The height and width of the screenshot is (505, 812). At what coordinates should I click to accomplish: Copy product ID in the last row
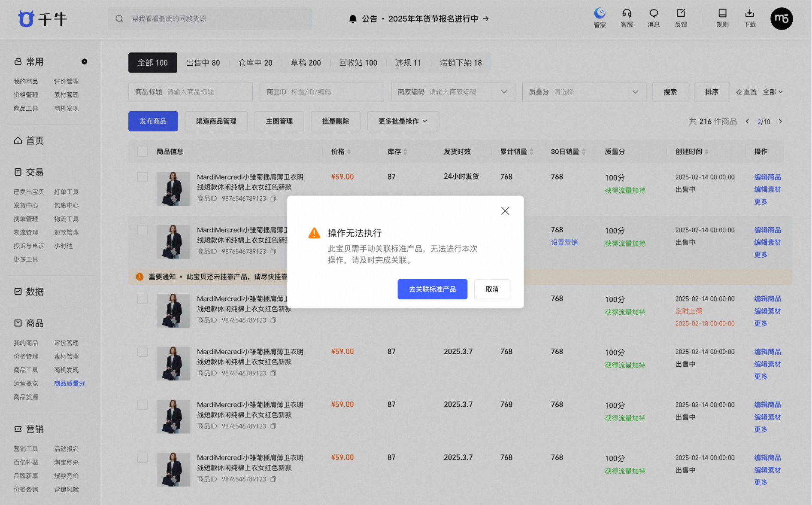273,479
